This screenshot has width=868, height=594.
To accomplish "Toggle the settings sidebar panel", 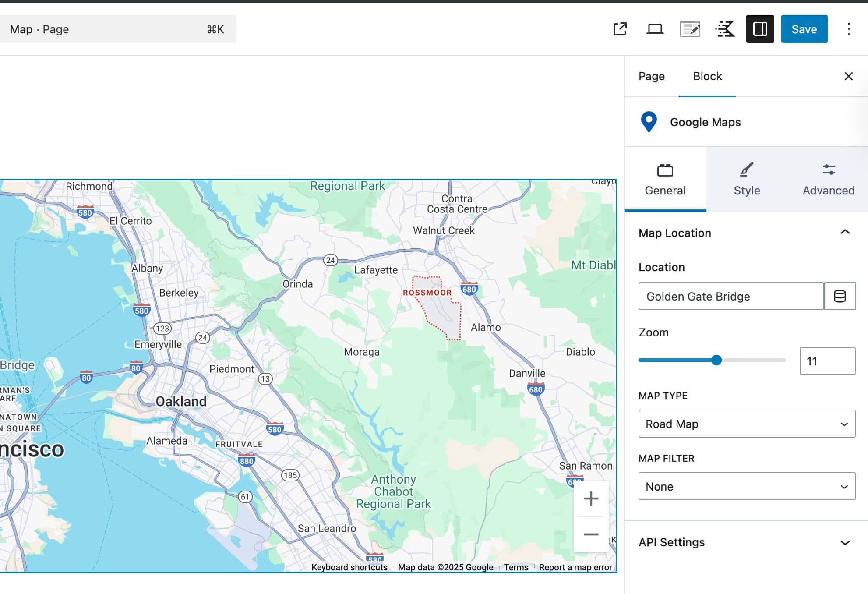I will (x=760, y=29).
